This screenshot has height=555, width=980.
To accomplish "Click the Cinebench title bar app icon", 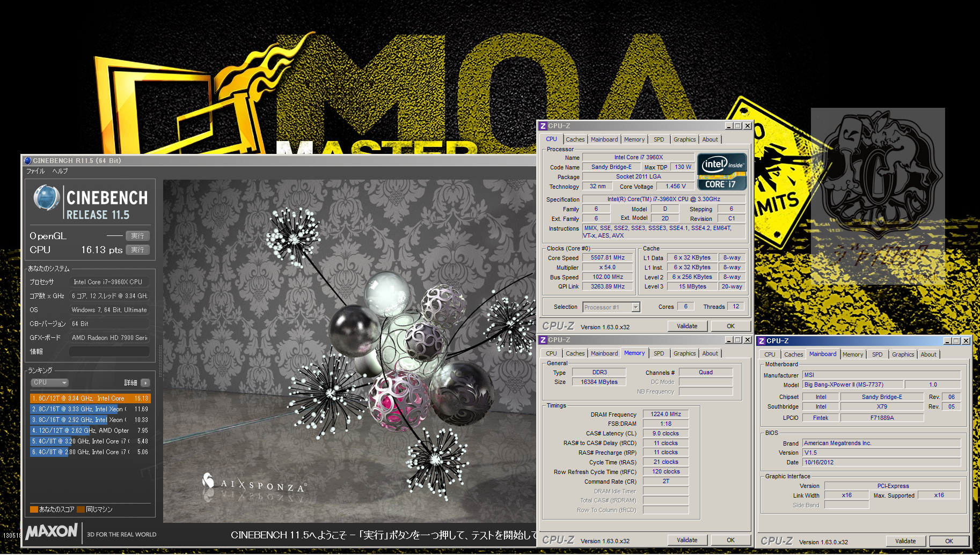I will pyautogui.click(x=28, y=160).
